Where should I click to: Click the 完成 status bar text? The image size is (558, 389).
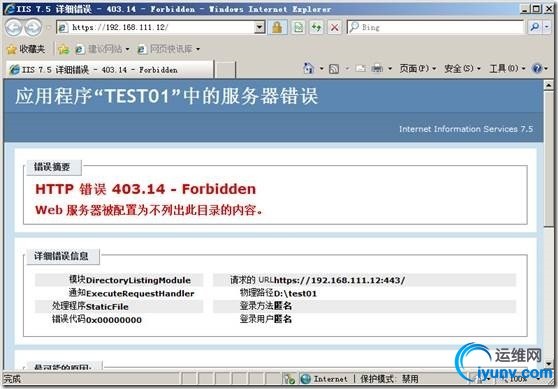pyautogui.click(x=12, y=379)
